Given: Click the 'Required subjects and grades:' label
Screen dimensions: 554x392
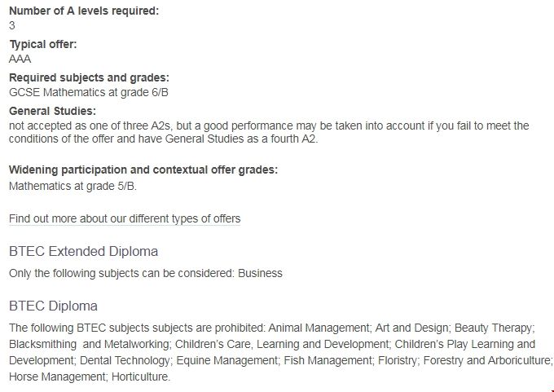Looking at the screenshot, I should (89, 77).
